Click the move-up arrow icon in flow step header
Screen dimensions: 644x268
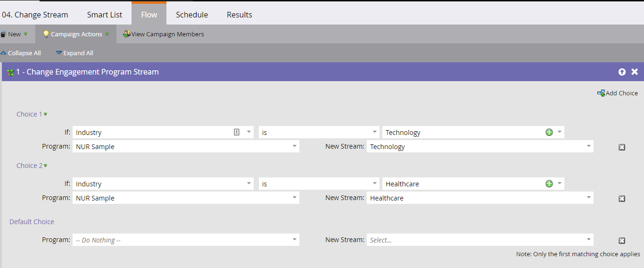622,72
